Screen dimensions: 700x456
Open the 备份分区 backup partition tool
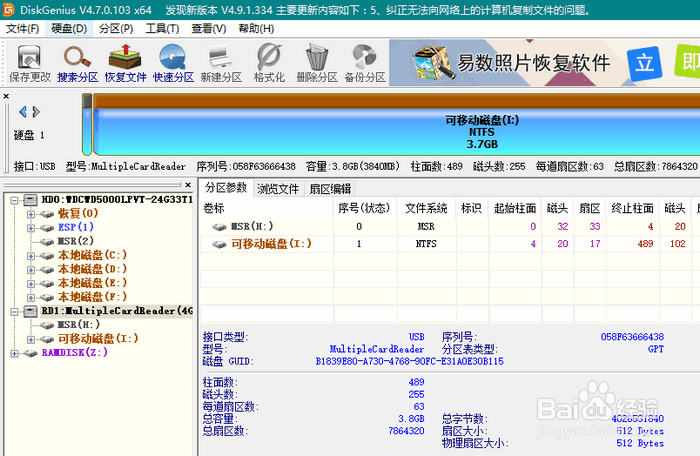coord(365,63)
